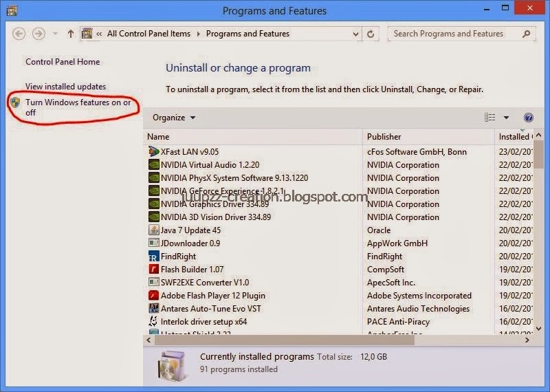Select Flash Builder 1.07 entry
The image size is (550, 392).
tap(192, 270)
